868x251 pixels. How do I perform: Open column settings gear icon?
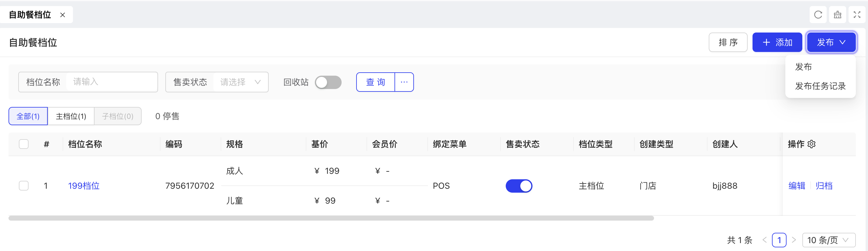click(x=812, y=144)
